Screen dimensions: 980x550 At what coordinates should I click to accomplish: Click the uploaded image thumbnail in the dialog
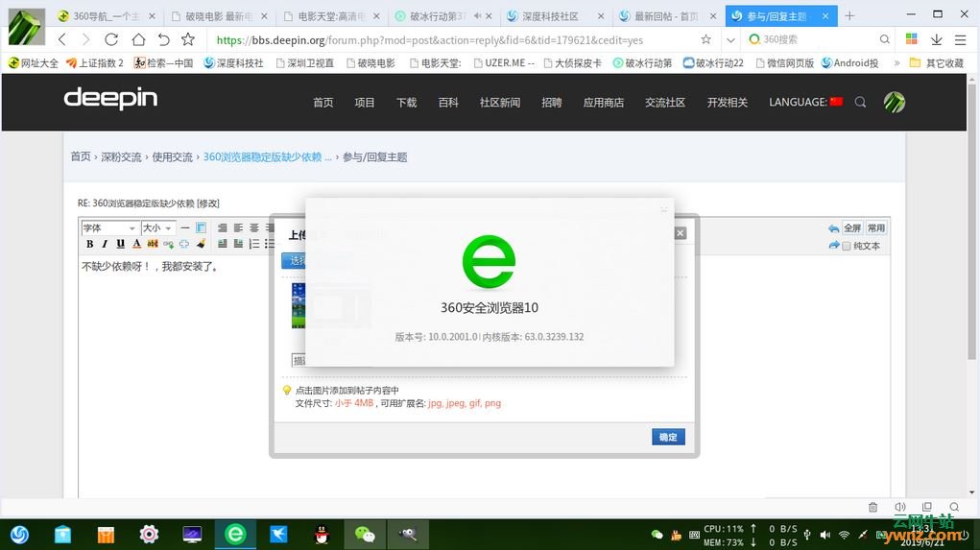[299, 305]
